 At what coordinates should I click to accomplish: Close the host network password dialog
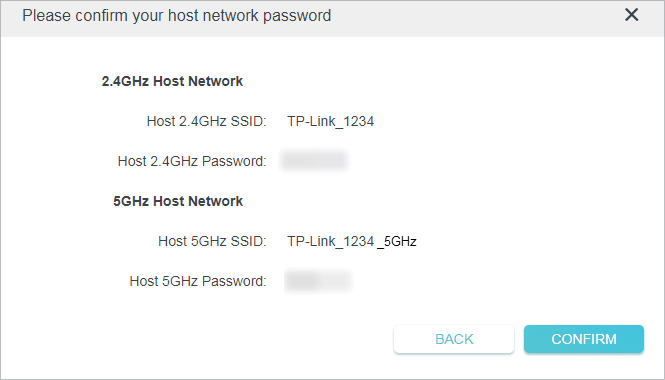(631, 15)
